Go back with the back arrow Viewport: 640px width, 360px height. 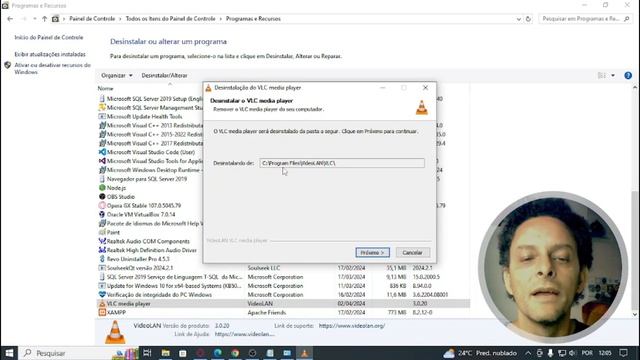10,19
